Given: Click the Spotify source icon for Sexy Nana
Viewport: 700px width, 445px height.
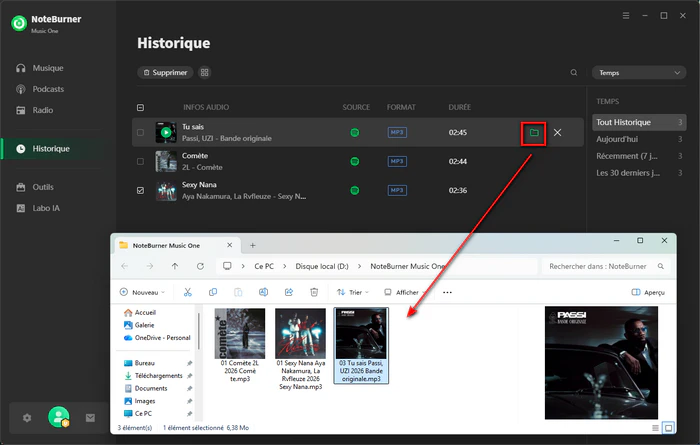Looking at the screenshot, I should [354, 190].
